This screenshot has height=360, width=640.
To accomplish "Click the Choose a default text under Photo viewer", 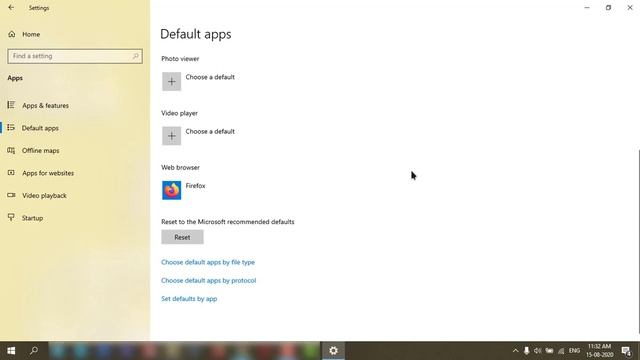I will (x=210, y=77).
